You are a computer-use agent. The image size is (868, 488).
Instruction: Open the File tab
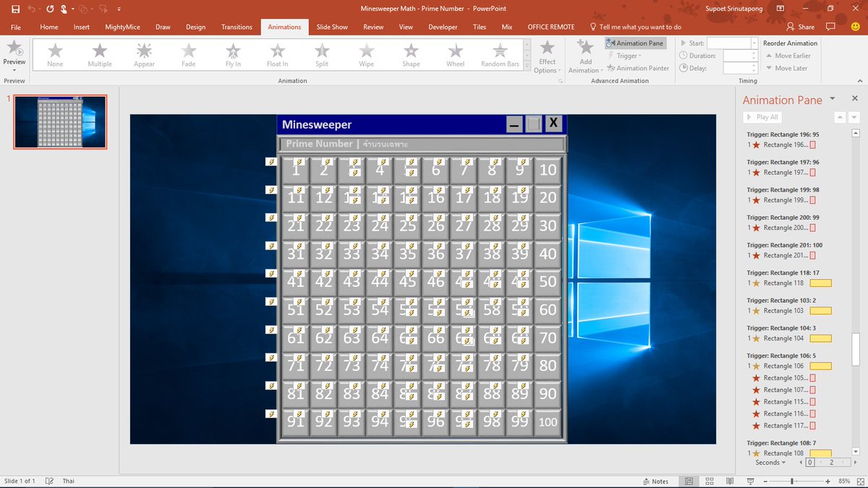tap(16, 27)
